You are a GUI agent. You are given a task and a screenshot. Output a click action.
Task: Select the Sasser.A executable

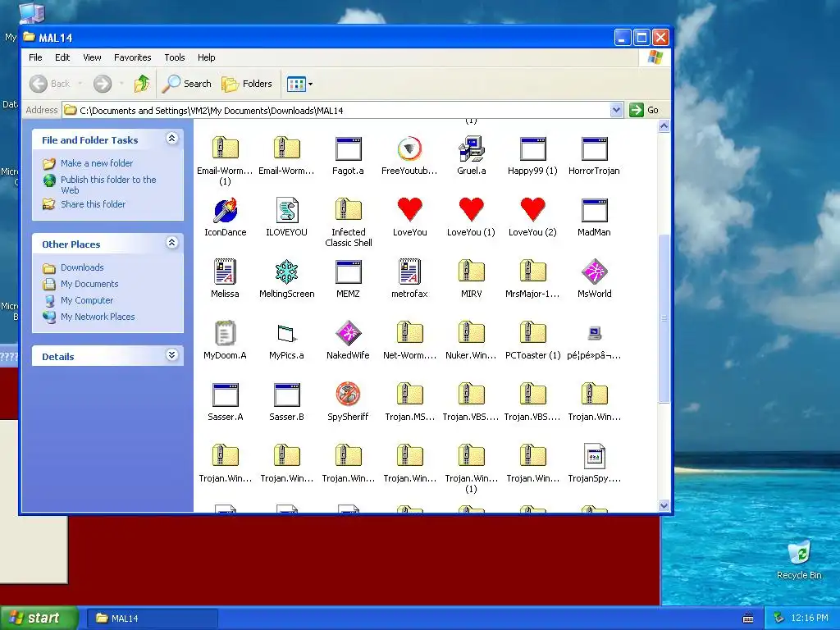click(x=225, y=395)
